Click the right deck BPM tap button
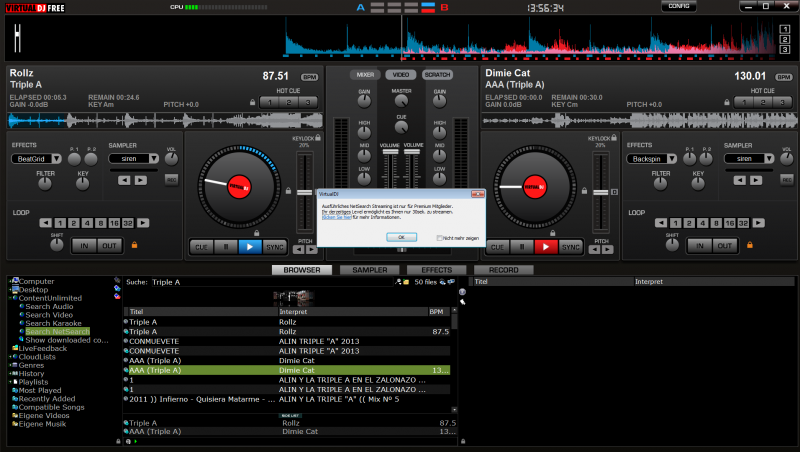Screen dimensions: 800x452 tap(784, 77)
